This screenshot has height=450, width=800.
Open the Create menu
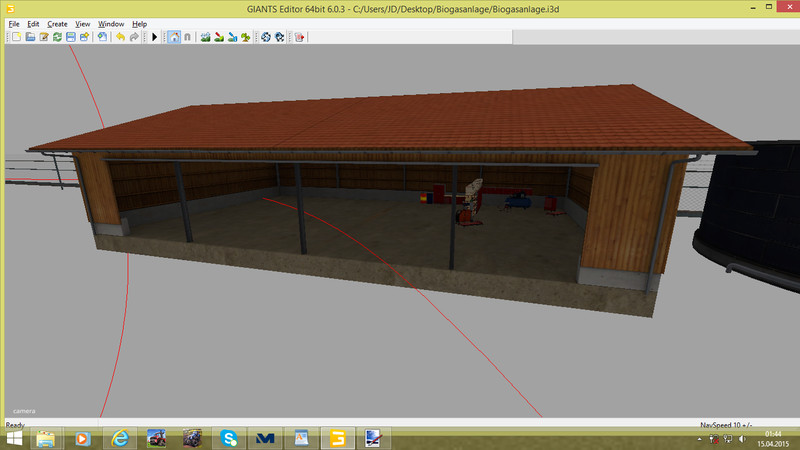click(57, 23)
